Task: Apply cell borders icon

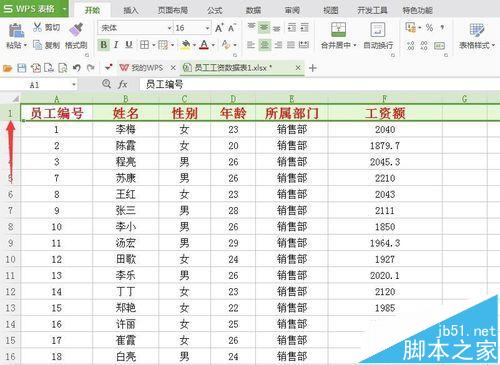Action: (144, 45)
